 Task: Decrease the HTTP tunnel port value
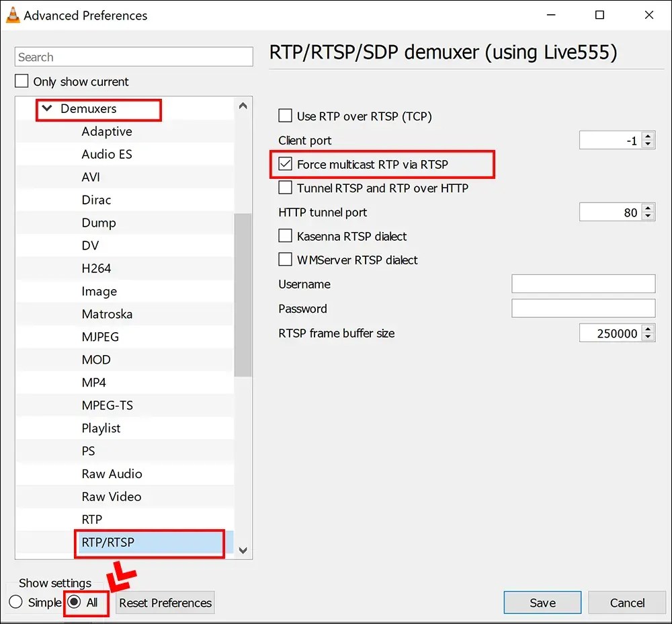point(648,217)
